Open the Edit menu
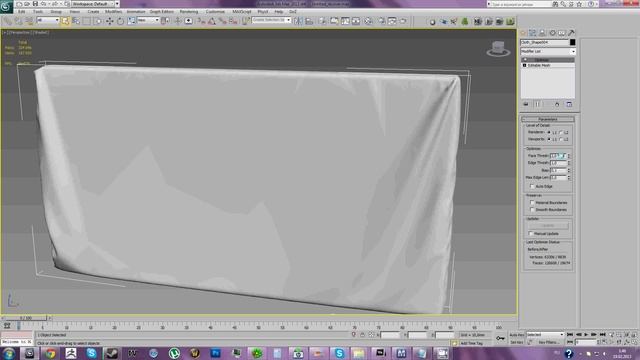Image resolution: width=640 pixels, height=360 pixels. coord(22,12)
